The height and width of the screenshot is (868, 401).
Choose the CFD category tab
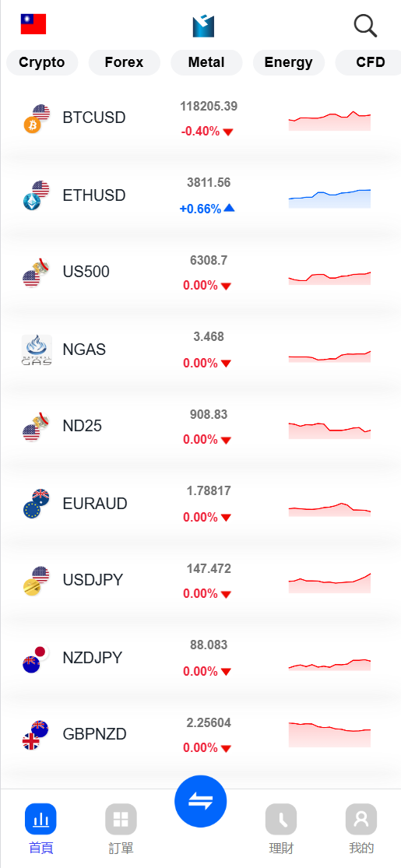tap(368, 62)
